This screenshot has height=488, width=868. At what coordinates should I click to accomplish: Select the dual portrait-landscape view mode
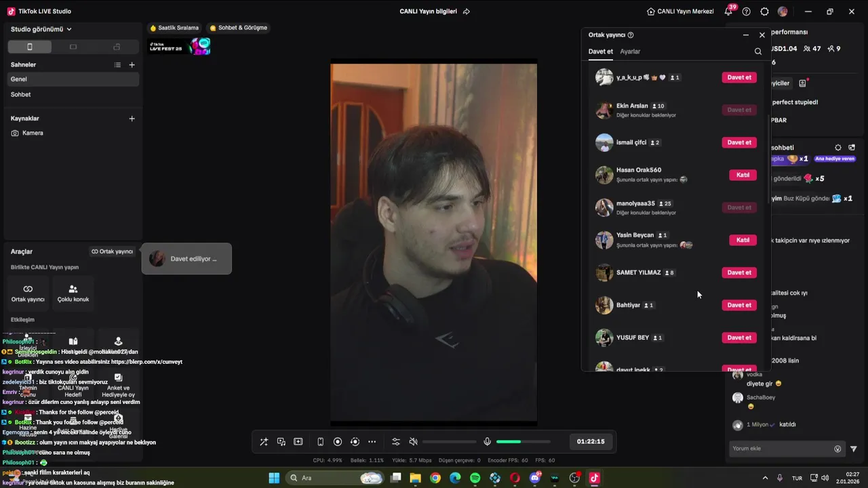(117, 47)
